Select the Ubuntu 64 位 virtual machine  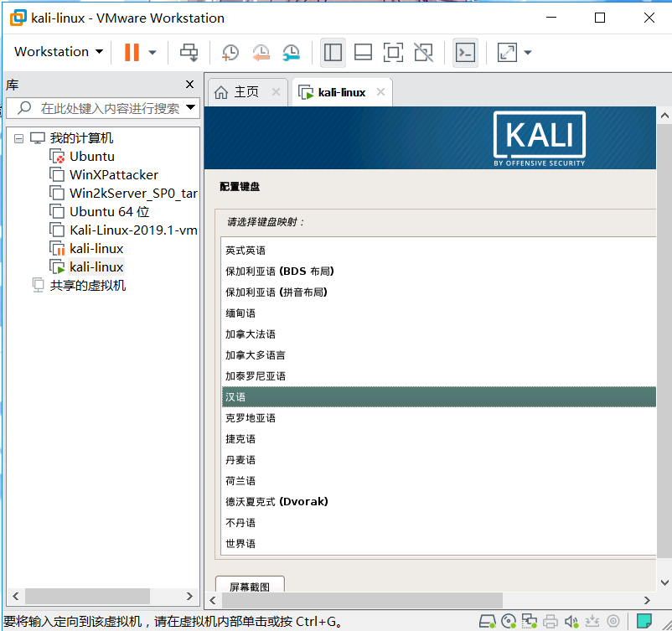(100, 212)
